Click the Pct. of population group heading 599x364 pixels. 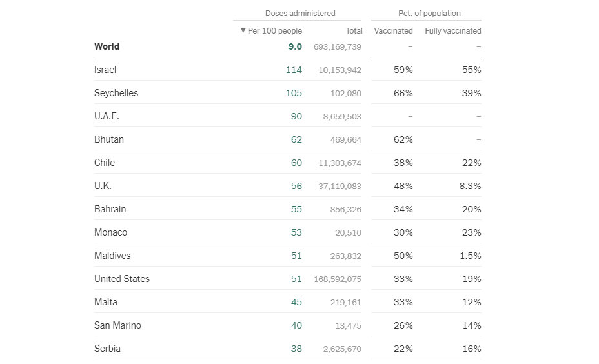tap(429, 14)
